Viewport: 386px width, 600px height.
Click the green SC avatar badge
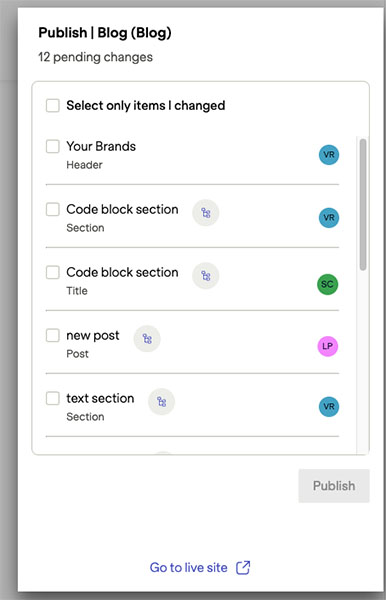[327, 284]
